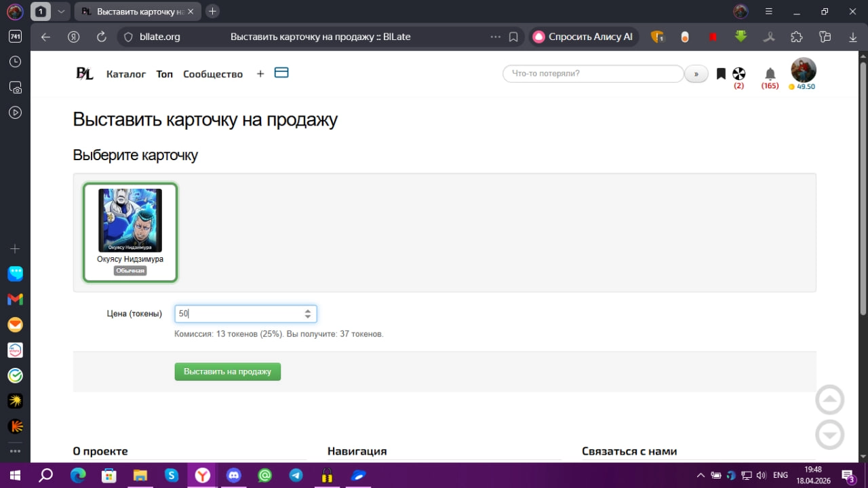Click the Yandex Я home button

pos(74,37)
